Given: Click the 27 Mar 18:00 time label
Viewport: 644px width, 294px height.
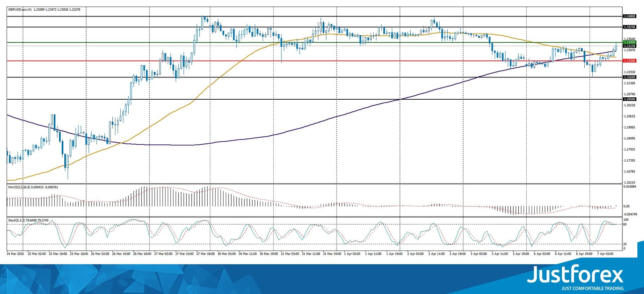Looking at the screenshot, I should click(x=206, y=254).
